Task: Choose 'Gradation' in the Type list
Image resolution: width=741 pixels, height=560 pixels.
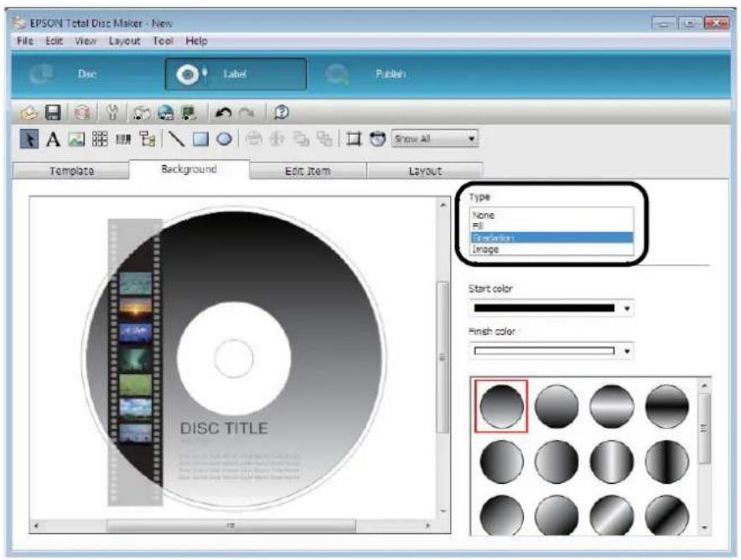Action: [x=552, y=238]
